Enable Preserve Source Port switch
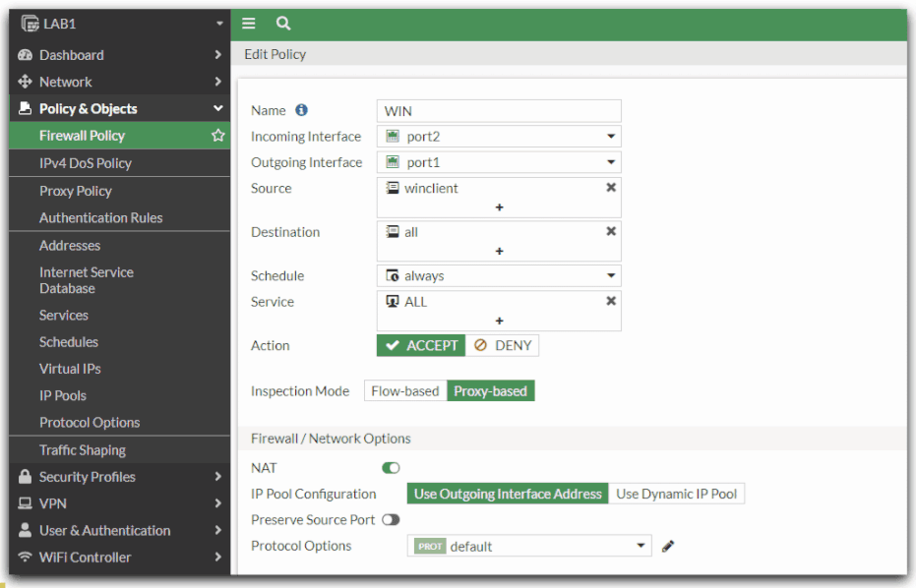This screenshot has width=916, height=588. [391, 519]
